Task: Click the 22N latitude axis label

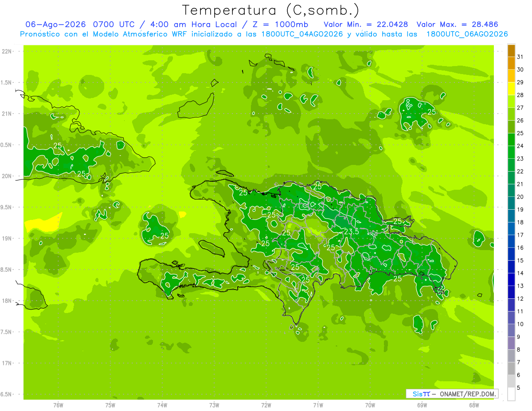Action: point(7,51)
